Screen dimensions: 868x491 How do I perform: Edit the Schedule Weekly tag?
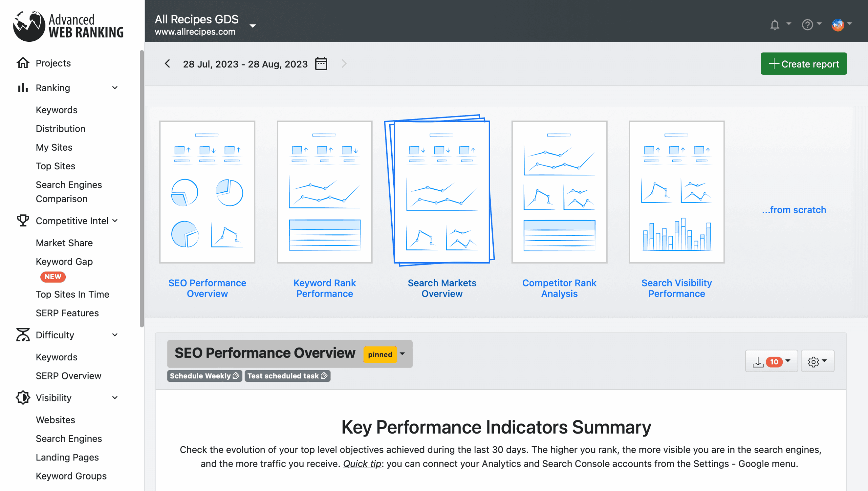pos(236,376)
